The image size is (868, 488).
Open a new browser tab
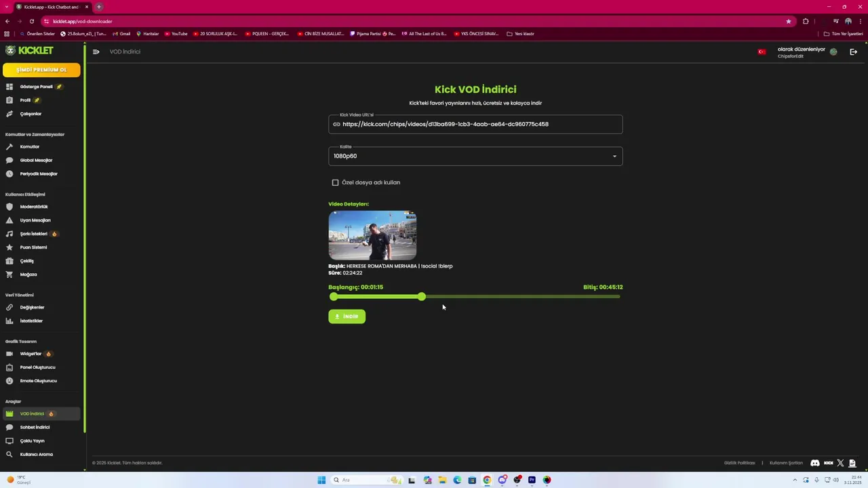point(99,7)
